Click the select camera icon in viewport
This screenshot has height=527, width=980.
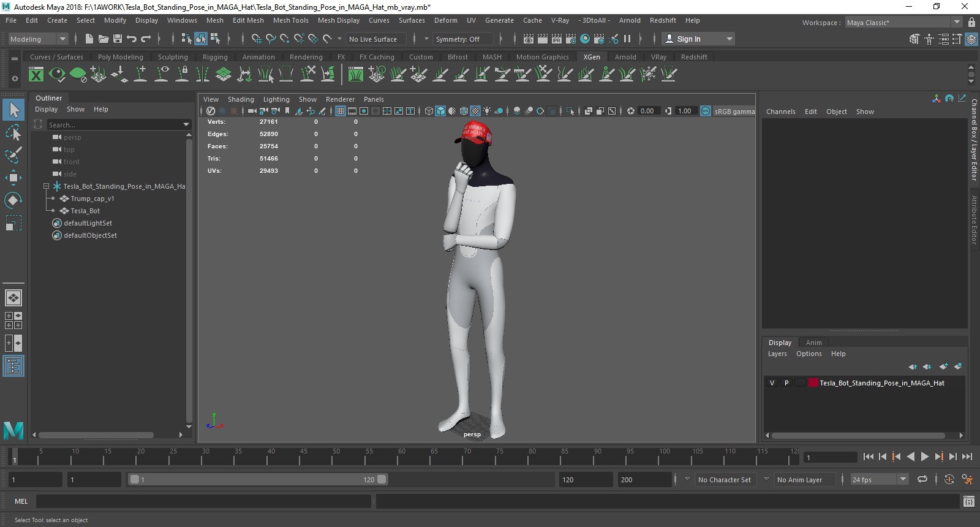pos(252,111)
